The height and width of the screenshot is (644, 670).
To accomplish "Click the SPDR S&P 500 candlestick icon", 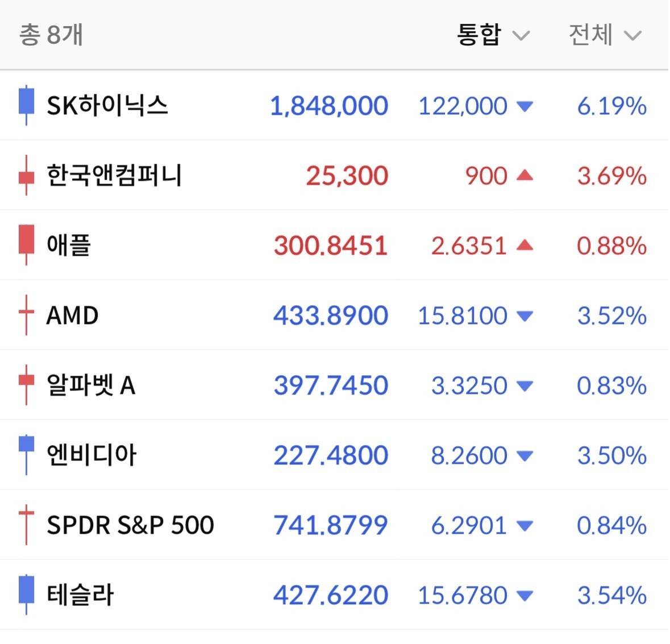I will pyautogui.click(x=27, y=524).
